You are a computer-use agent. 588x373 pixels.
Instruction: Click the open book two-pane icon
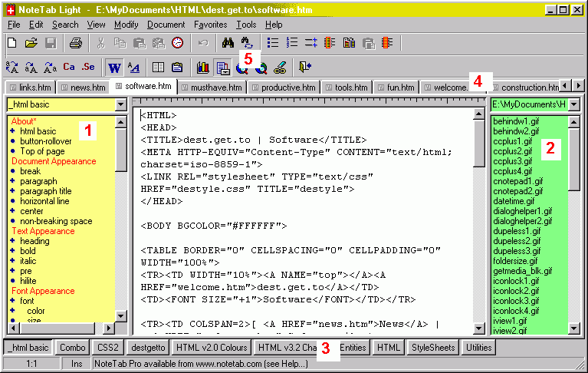[158, 68]
